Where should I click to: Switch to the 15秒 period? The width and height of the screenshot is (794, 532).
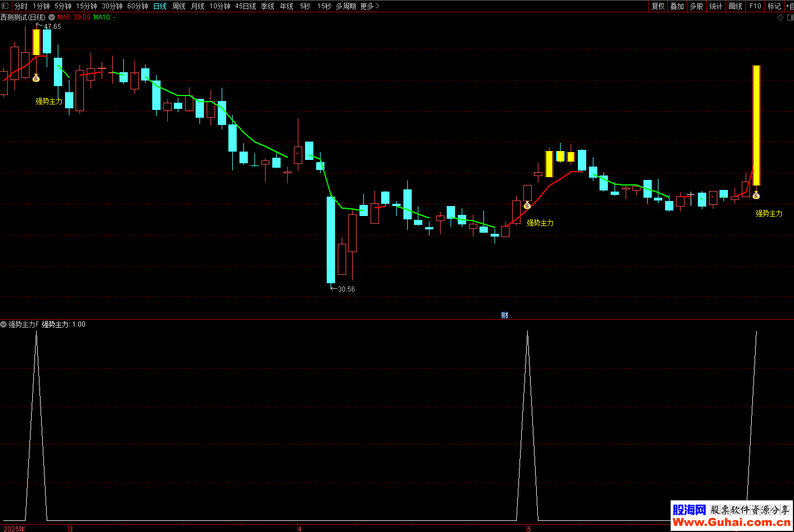[x=324, y=6]
